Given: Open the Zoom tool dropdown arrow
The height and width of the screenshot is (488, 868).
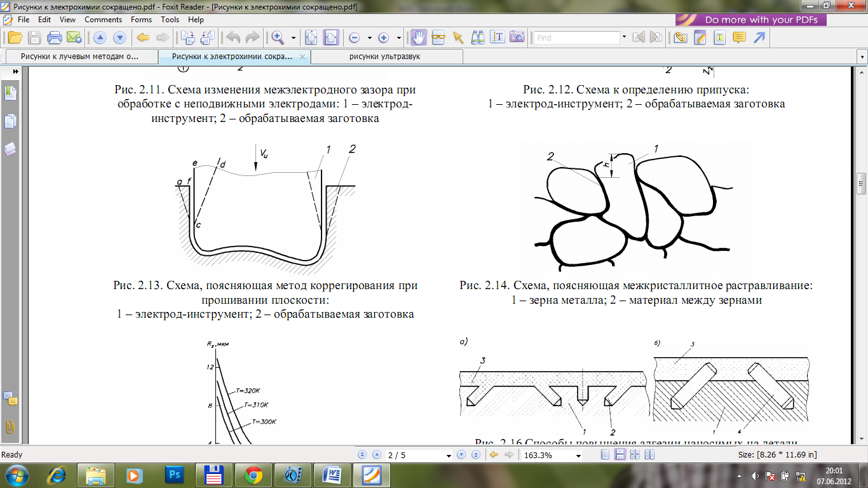Looking at the screenshot, I should click(293, 38).
